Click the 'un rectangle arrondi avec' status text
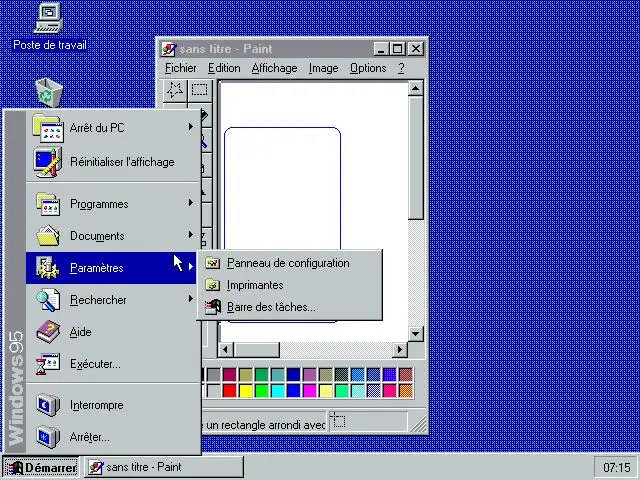 (x=266, y=425)
